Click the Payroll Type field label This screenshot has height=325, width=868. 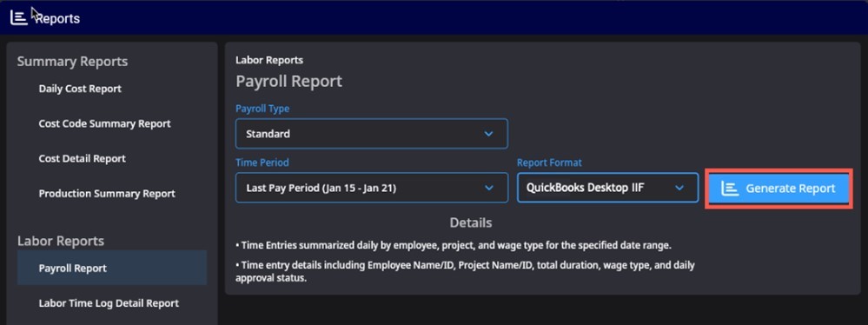click(x=262, y=109)
